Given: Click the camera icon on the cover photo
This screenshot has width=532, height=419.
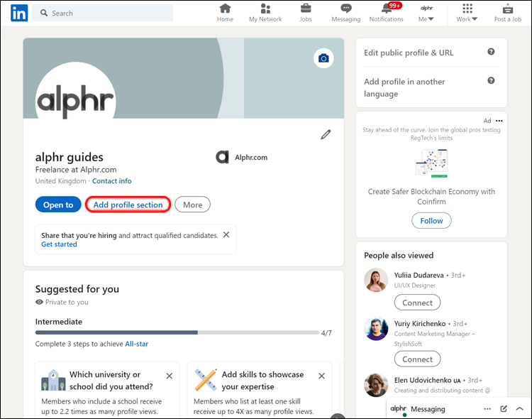Looking at the screenshot, I should pos(323,58).
